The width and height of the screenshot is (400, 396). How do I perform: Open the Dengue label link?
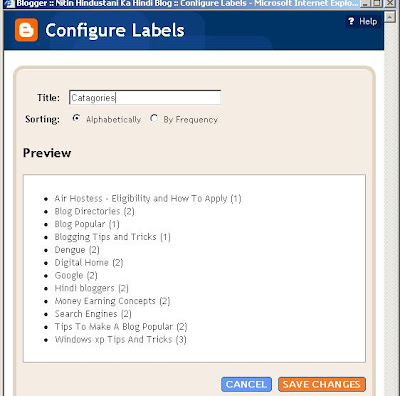pyautogui.click(x=70, y=250)
